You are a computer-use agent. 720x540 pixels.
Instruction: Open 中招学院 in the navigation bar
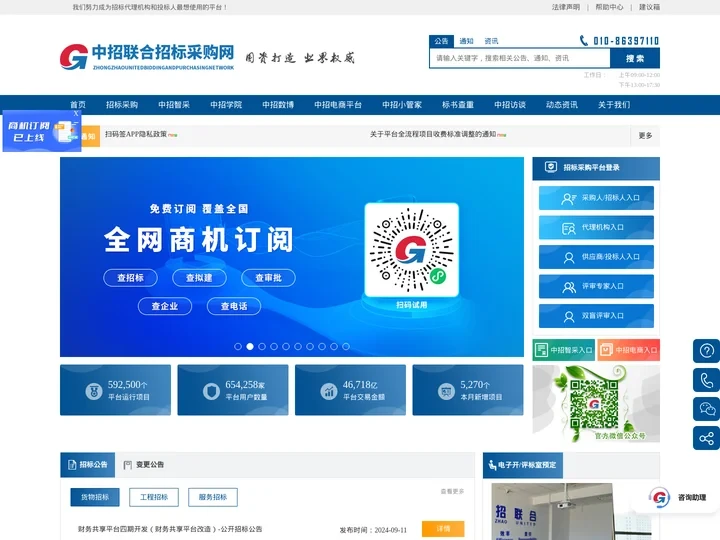click(226, 105)
